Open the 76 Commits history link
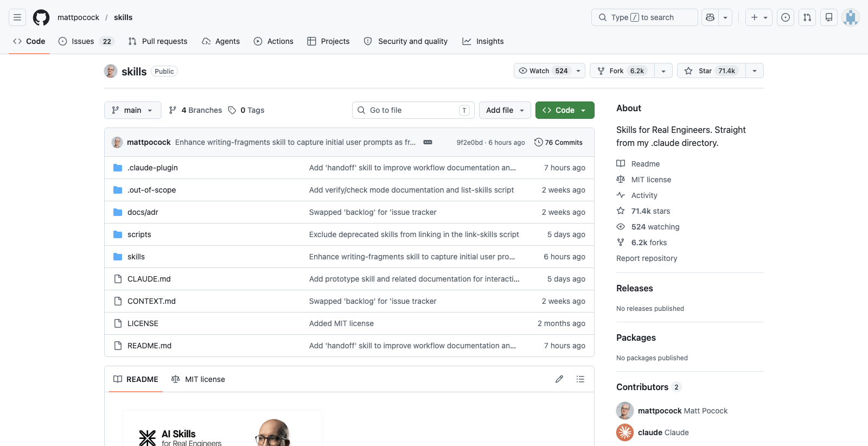868x446 pixels. 558,142
